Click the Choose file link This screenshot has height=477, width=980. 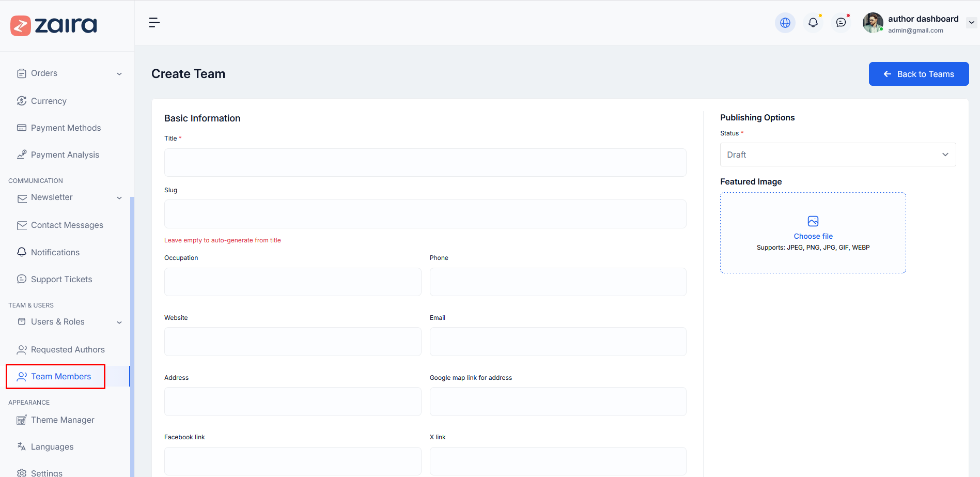(x=813, y=236)
